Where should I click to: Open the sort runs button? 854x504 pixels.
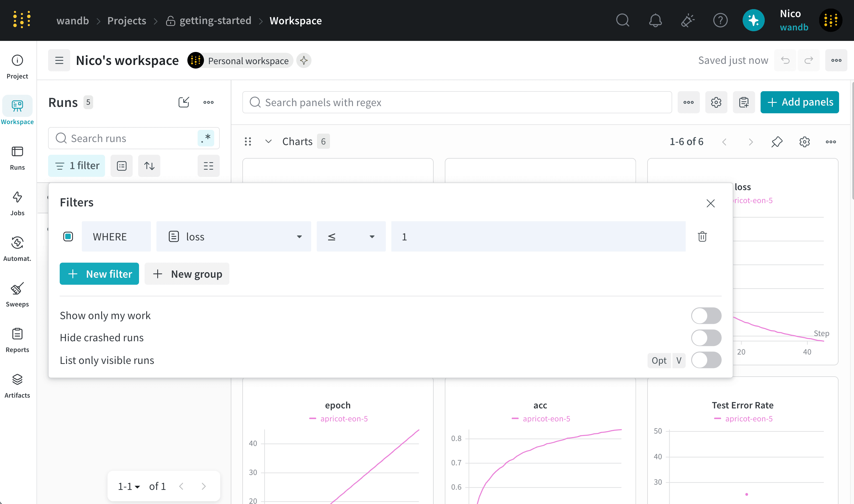click(x=149, y=166)
